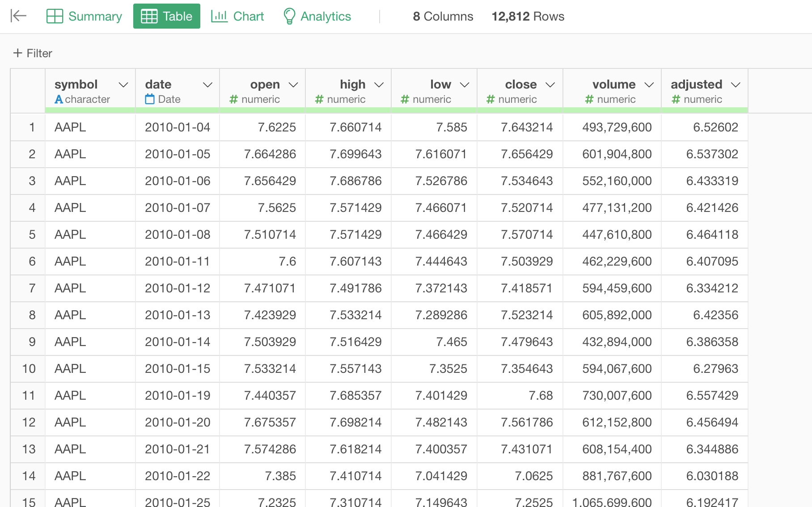The height and width of the screenshot is (507, 812).
Task: Open the volume column dropdown arrow
Action: pyautogui.click(x=649, y=84)
